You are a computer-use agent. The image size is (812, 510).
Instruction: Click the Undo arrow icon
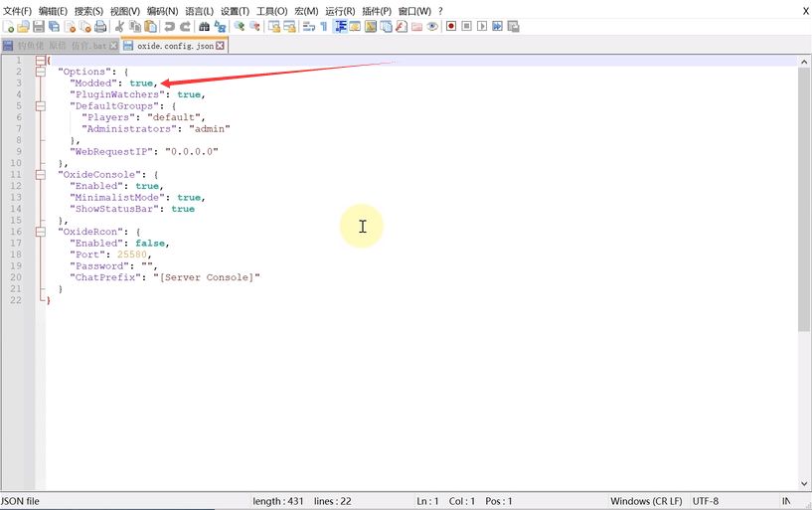point(169,27)
